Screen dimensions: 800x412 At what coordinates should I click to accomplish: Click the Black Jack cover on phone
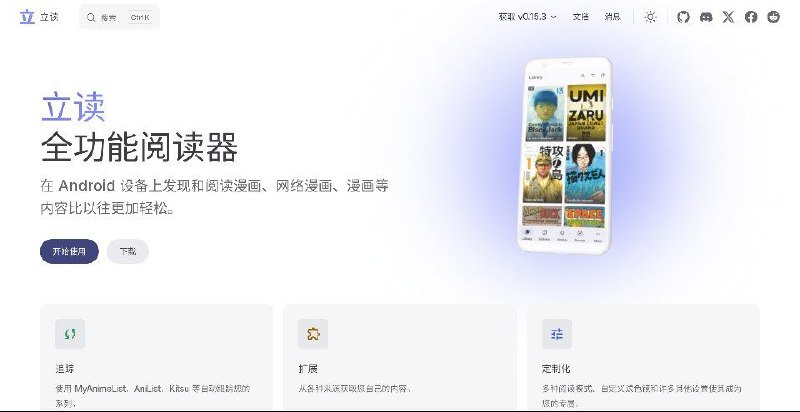coord(545,114)
